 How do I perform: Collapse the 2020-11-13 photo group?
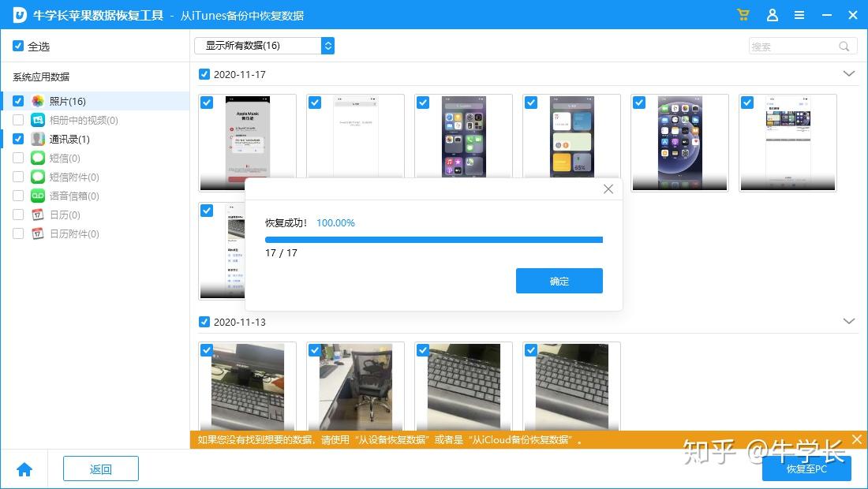coord(848,321)
